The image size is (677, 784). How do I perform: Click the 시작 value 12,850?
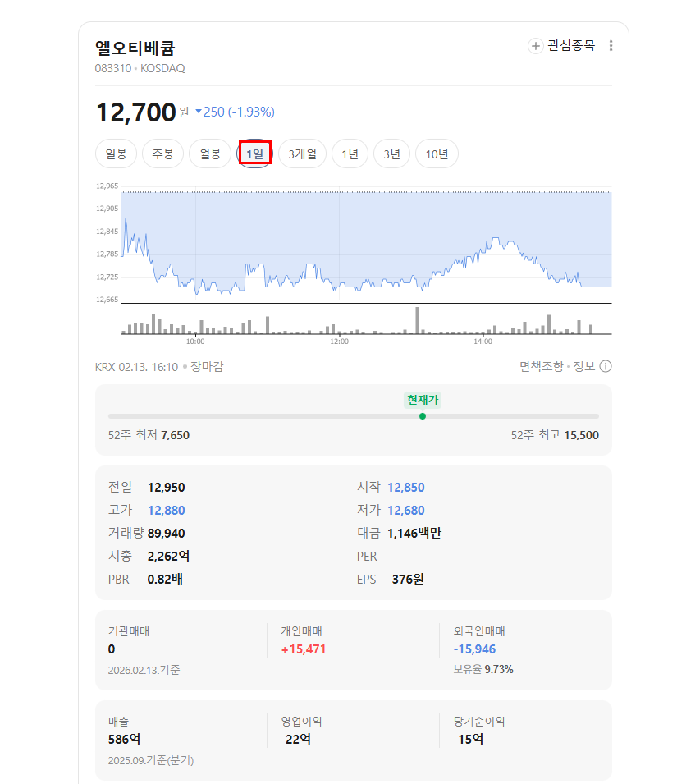406,488
